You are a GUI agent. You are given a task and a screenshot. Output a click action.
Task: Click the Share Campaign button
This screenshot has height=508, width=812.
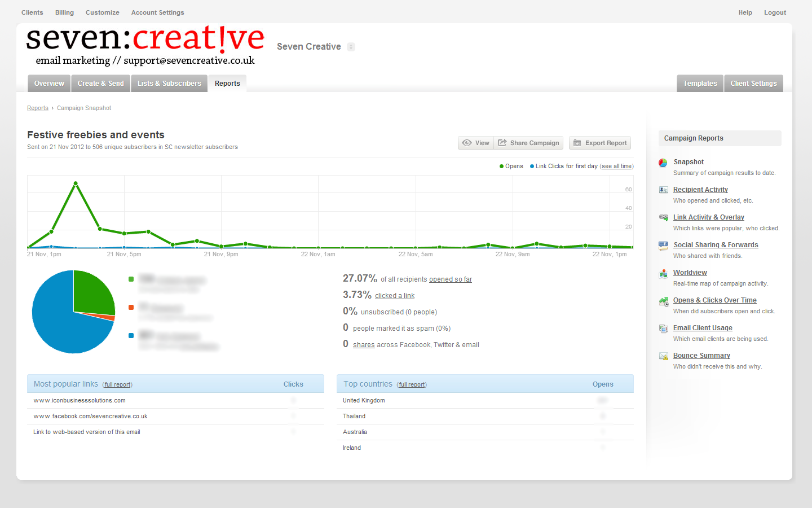pos(528,143)
